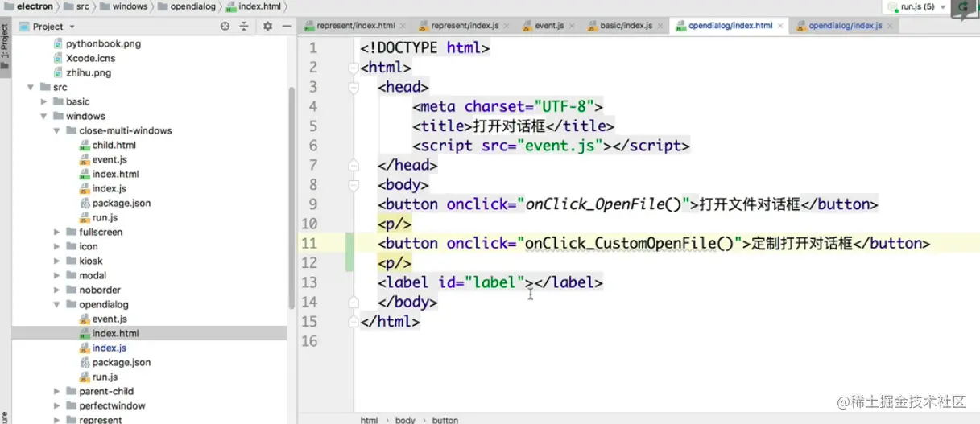The height and width of the screenshot is (424, 980).
Task: Fold the <body> block at line 8
Action: coord(354,185)
